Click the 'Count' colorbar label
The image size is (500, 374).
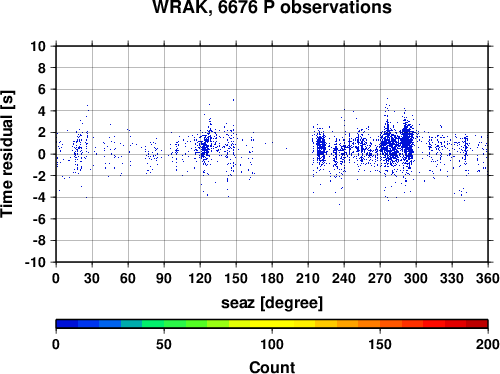pos(272,367)
